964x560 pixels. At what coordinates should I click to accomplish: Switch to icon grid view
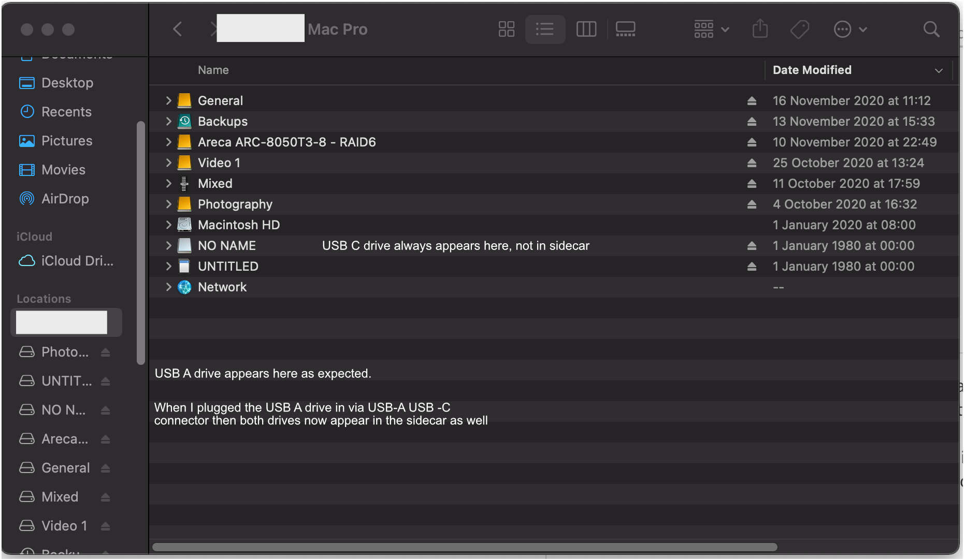(506, 29)
